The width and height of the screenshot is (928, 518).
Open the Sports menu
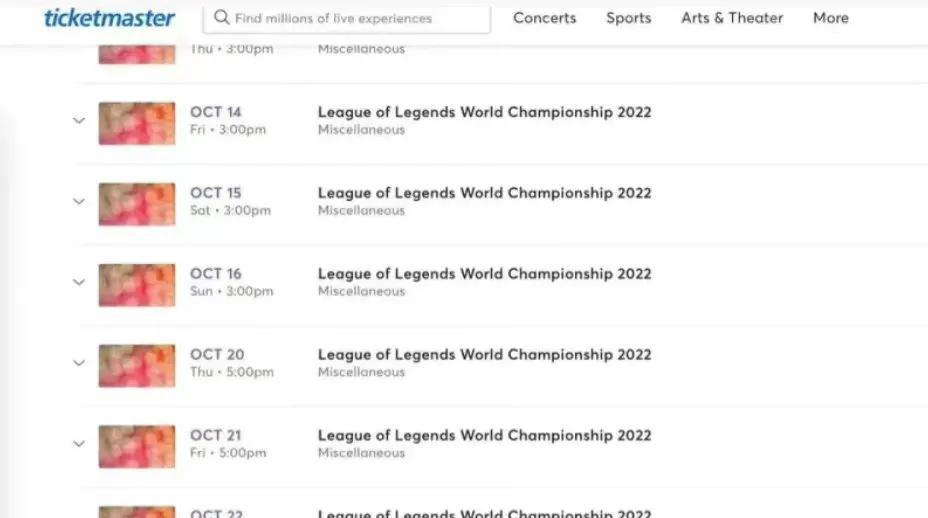point(628,18)
